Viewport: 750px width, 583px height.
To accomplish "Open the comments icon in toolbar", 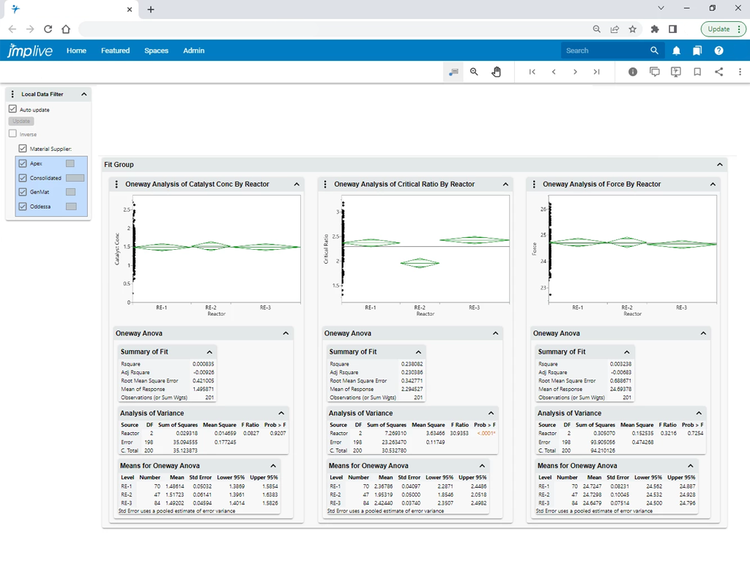I will [655, 72].
